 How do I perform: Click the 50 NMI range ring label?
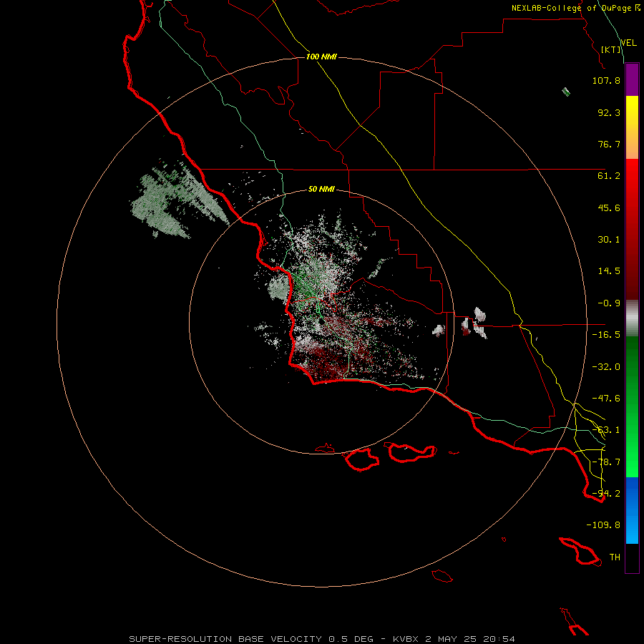[321, 190]
